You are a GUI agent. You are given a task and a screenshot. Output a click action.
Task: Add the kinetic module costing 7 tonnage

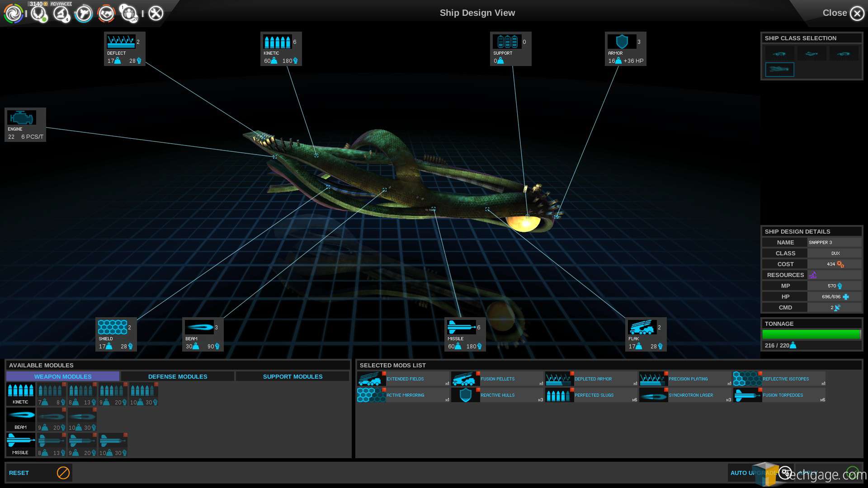pos(51,394)
